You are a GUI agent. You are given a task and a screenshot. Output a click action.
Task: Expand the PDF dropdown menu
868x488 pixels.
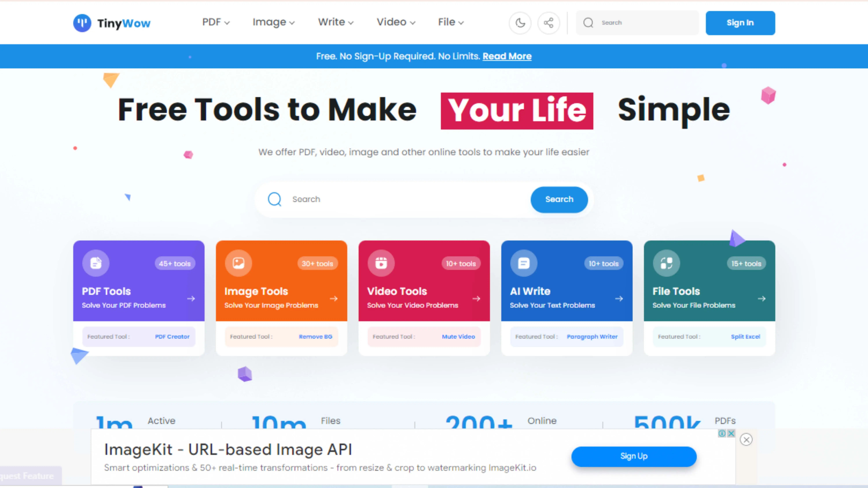click(216, 22)
